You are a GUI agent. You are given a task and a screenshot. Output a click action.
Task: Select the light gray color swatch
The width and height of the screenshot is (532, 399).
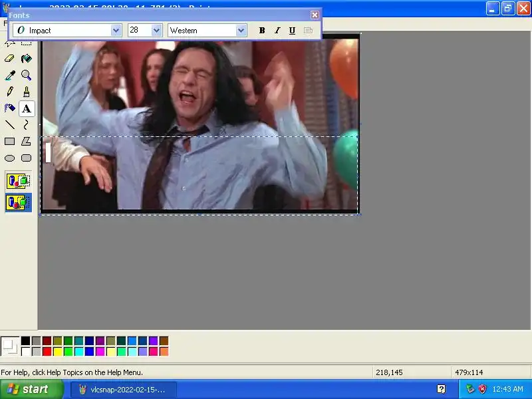tap(37, 352)
